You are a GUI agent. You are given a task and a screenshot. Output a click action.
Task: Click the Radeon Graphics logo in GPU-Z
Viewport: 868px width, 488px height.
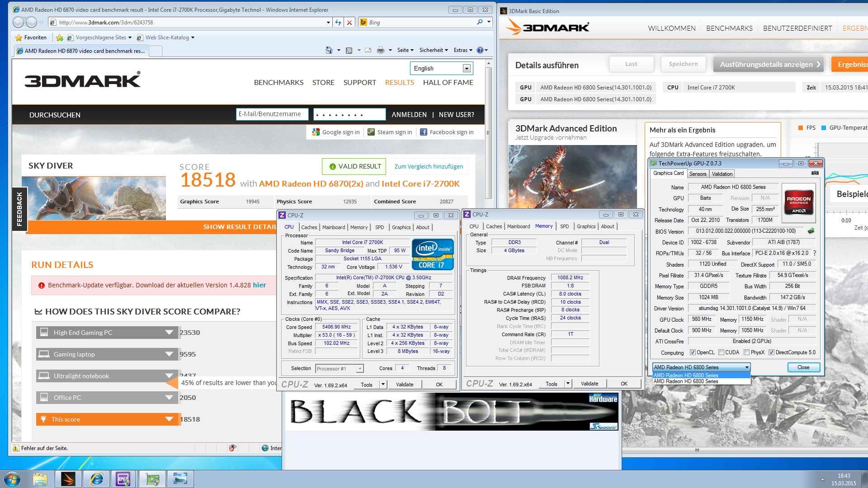[x=798, y=202]
